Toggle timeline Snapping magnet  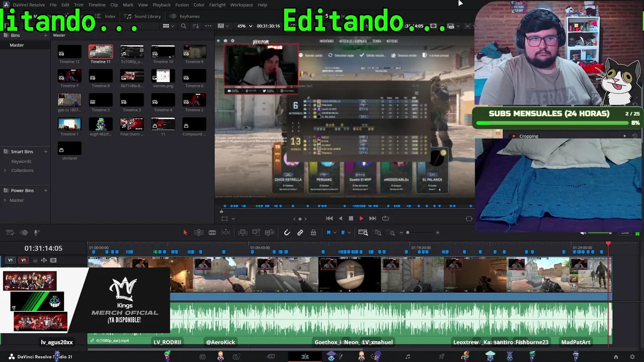click(287, 232)
